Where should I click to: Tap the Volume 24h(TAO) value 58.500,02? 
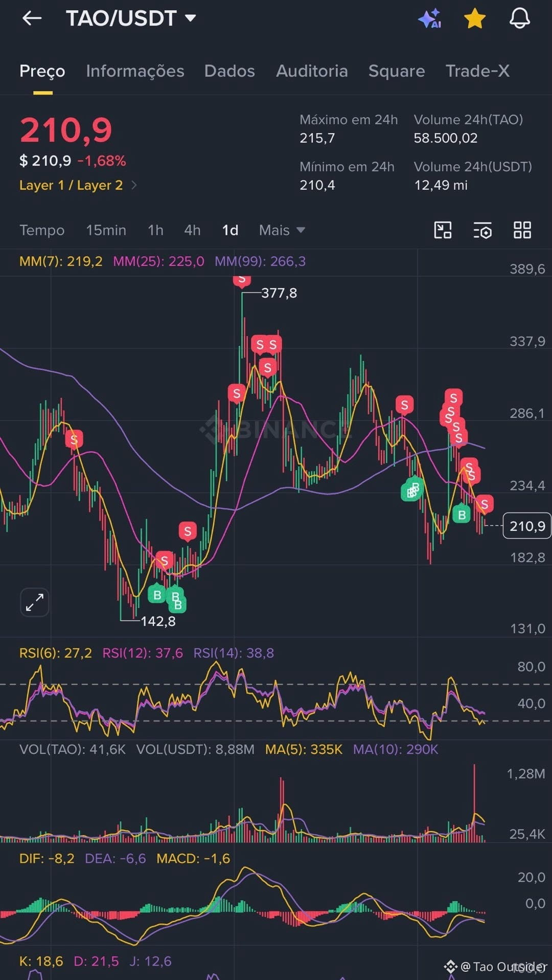[x=446, y=138]
